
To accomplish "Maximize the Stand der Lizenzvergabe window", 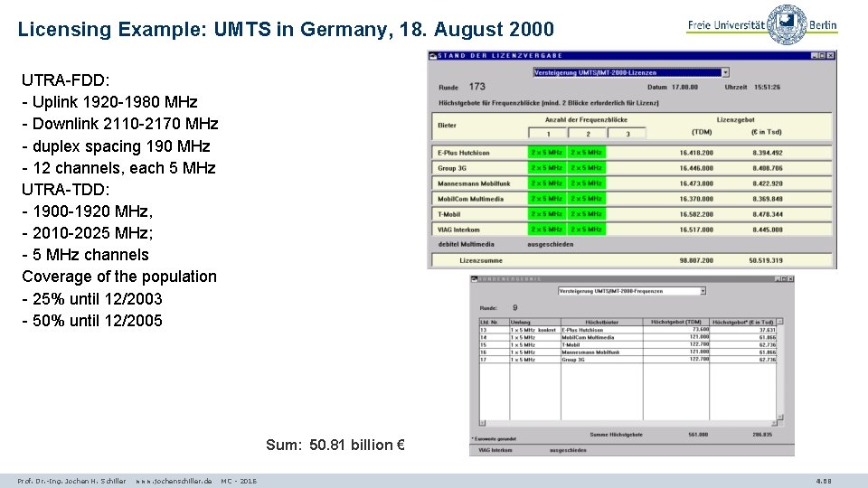I will click(x=822, y=55).
